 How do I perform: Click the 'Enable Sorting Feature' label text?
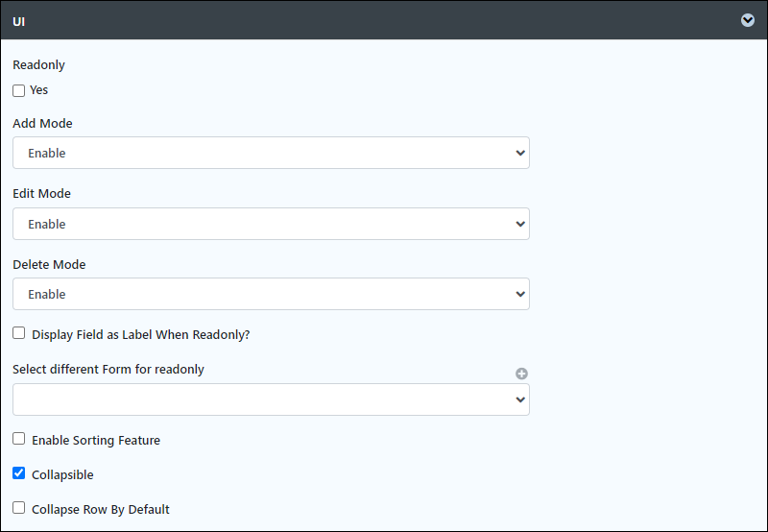point(96,441)
